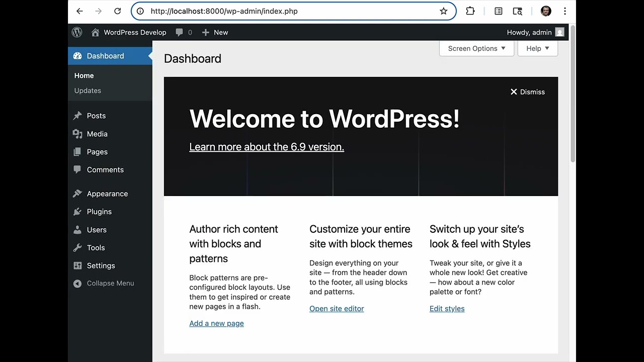Open the reading list icon in toolbar

pos(498,11)
